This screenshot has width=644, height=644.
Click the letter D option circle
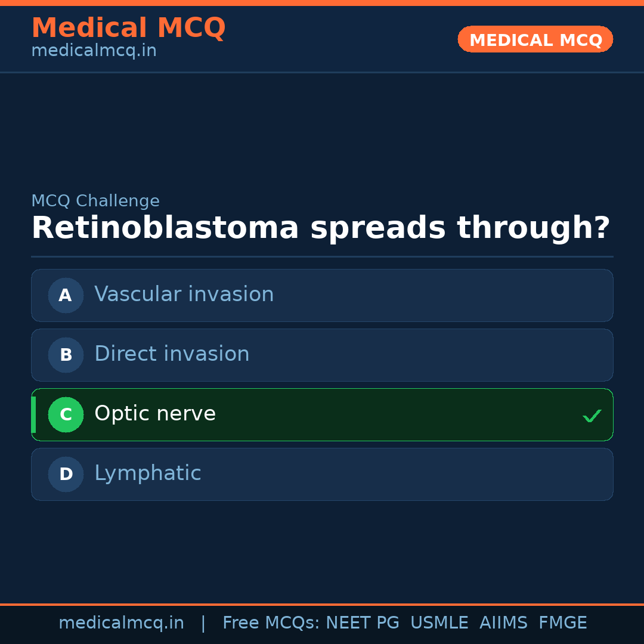(66, 474)
